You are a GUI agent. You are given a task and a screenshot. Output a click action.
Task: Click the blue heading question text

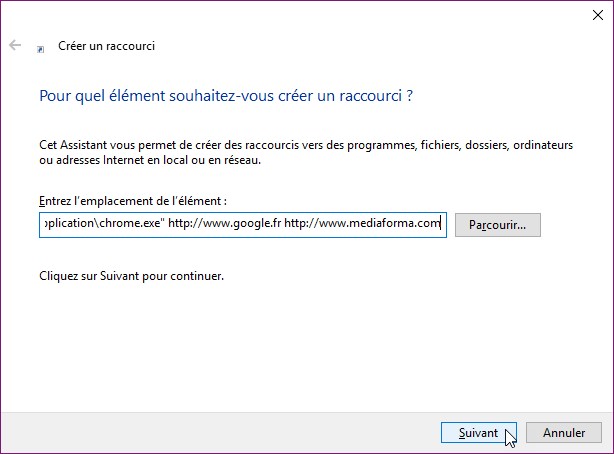tap(226, 97)
